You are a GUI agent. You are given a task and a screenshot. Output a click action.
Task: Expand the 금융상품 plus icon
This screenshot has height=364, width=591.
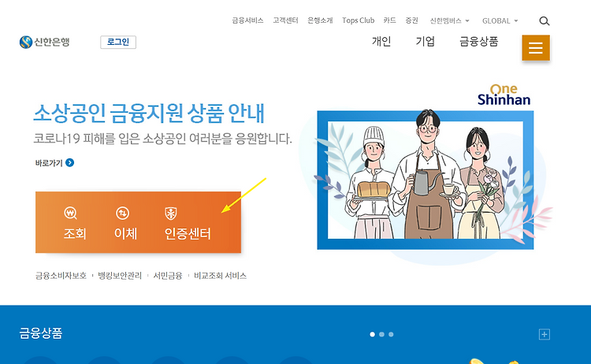[x=544, y=334]
